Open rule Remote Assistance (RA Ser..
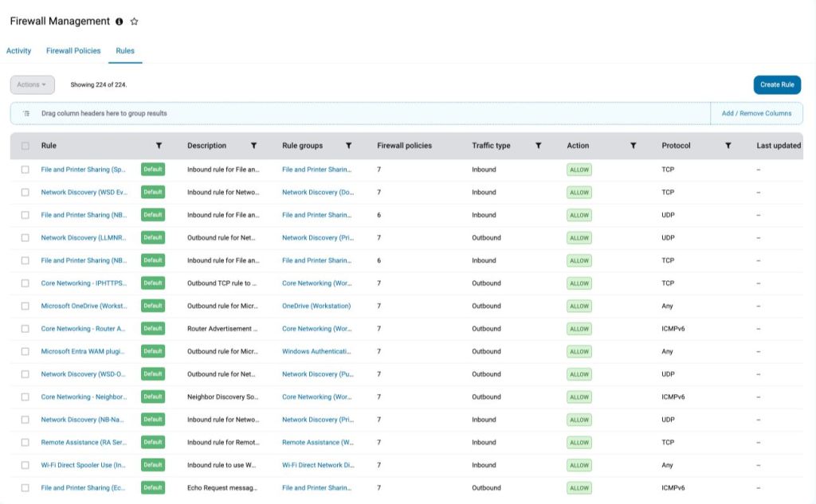This screenshot has width=816, height=504. (x=84, y=442)
